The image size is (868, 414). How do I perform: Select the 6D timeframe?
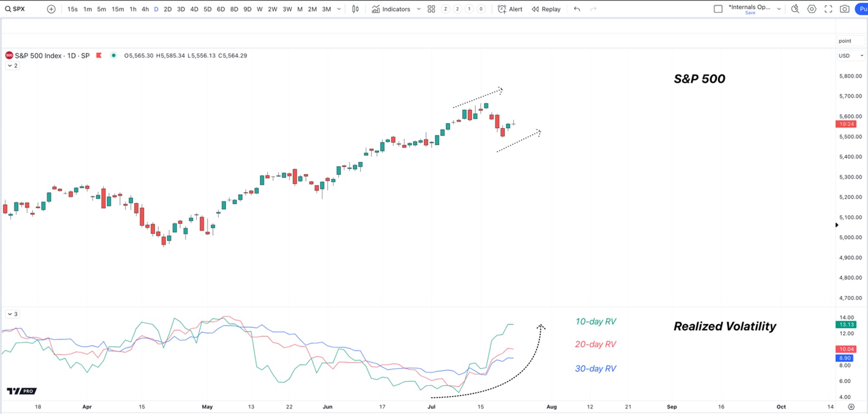[x=221, y=9]
